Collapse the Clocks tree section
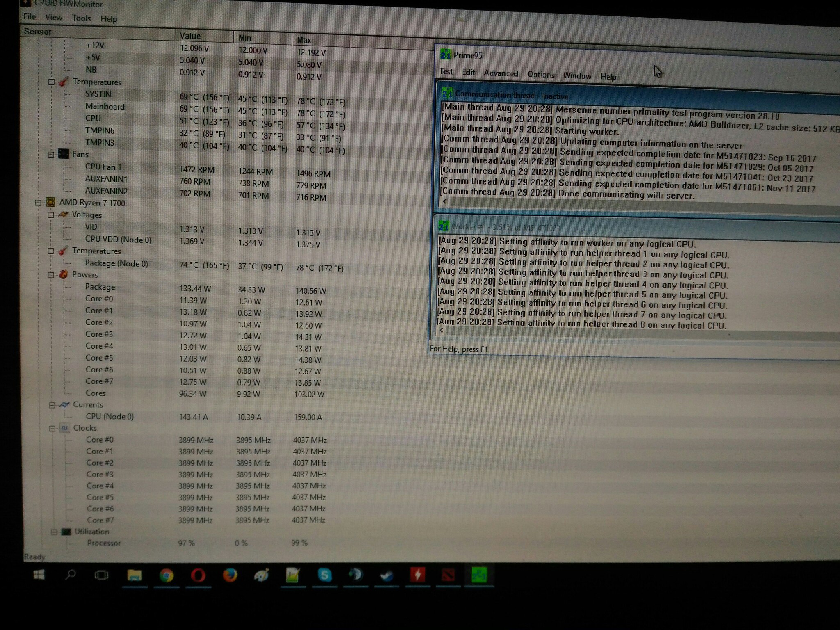Viewport: 840px width, 630px height. point(52,428)
